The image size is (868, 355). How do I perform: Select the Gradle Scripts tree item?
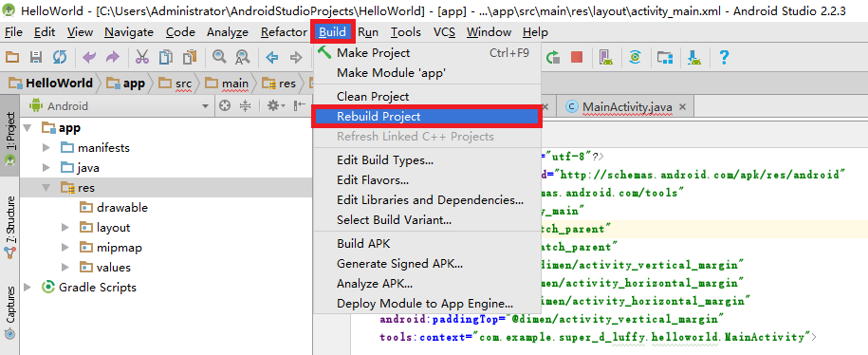click(90, 287)
